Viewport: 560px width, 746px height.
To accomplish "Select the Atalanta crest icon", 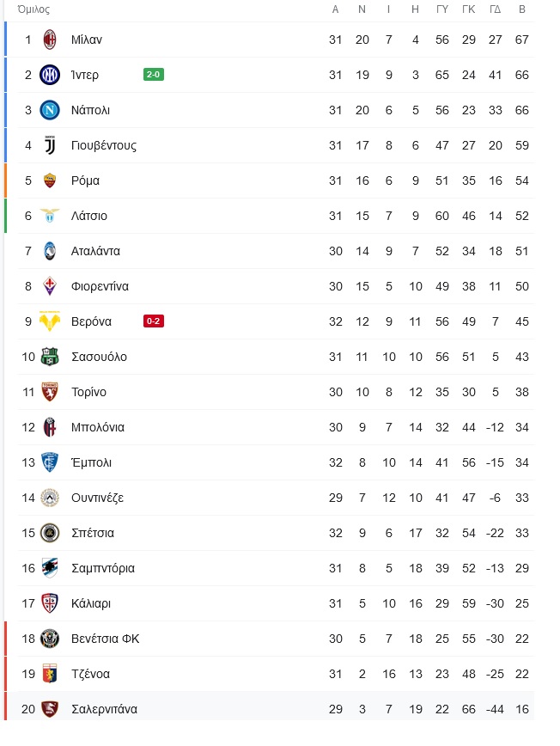I will click(x=50, y=251).
